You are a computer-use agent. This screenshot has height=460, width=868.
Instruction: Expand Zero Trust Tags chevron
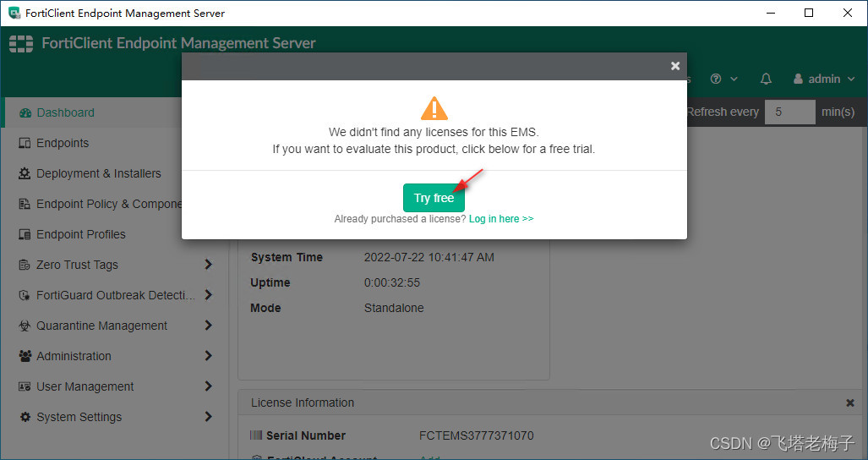click(208, 265)
